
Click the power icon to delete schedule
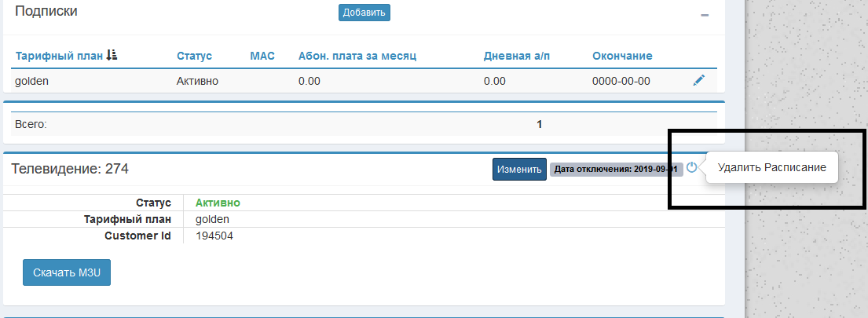[x=691, y=167]
